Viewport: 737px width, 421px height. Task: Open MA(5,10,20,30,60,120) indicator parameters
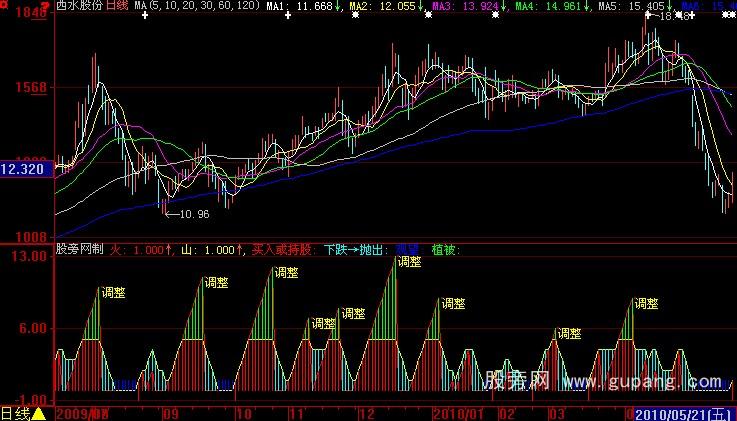[x=197, y=6]
